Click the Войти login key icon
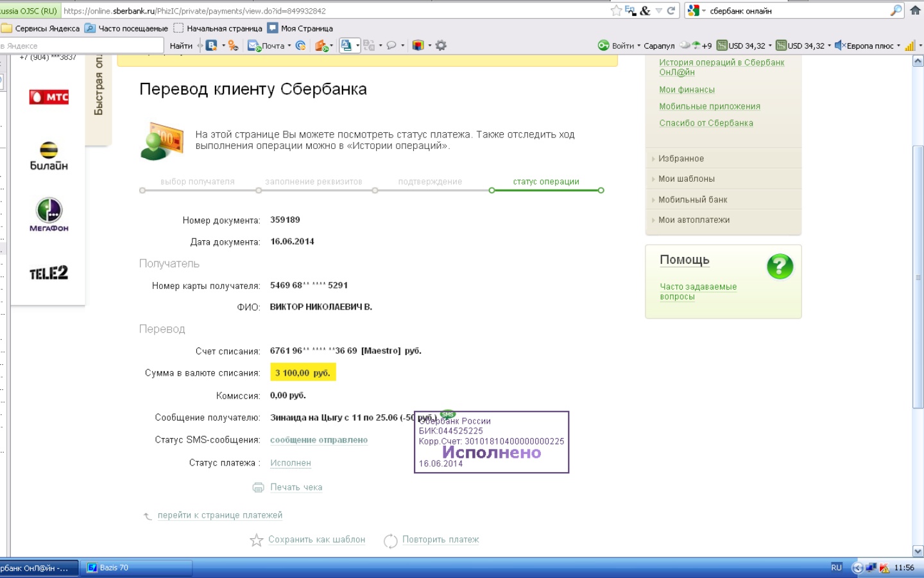Screen dimensions: 924x578 [603, 46]
